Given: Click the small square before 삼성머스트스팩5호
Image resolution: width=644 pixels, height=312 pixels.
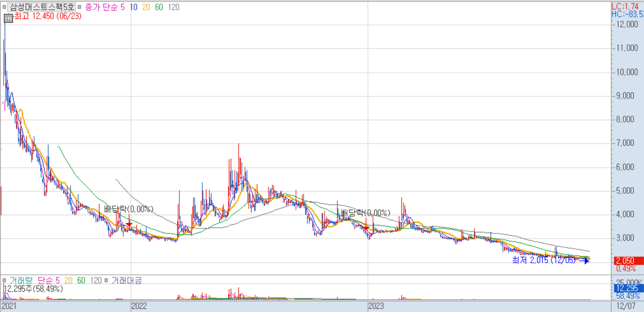Looking at the screenshot, I should point(5,8).
